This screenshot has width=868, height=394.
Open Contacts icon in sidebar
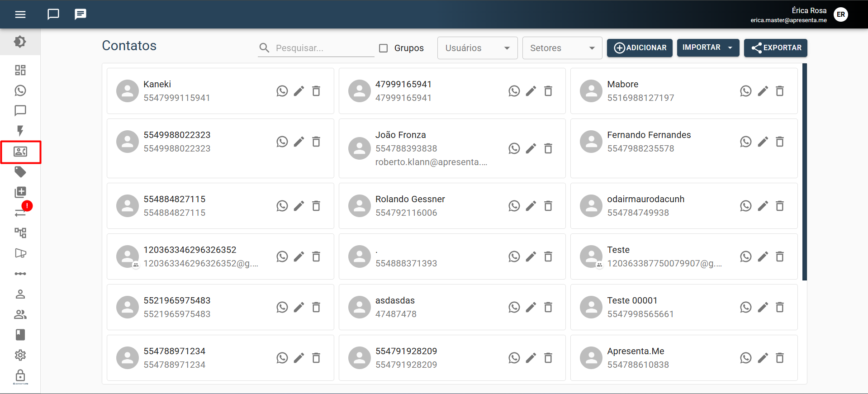[20, 152]
